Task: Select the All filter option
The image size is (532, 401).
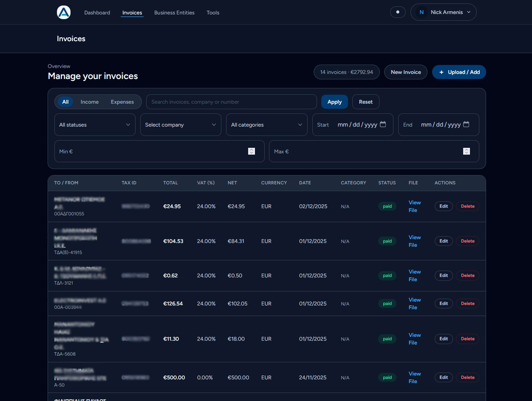Action: tap(65, 102)
